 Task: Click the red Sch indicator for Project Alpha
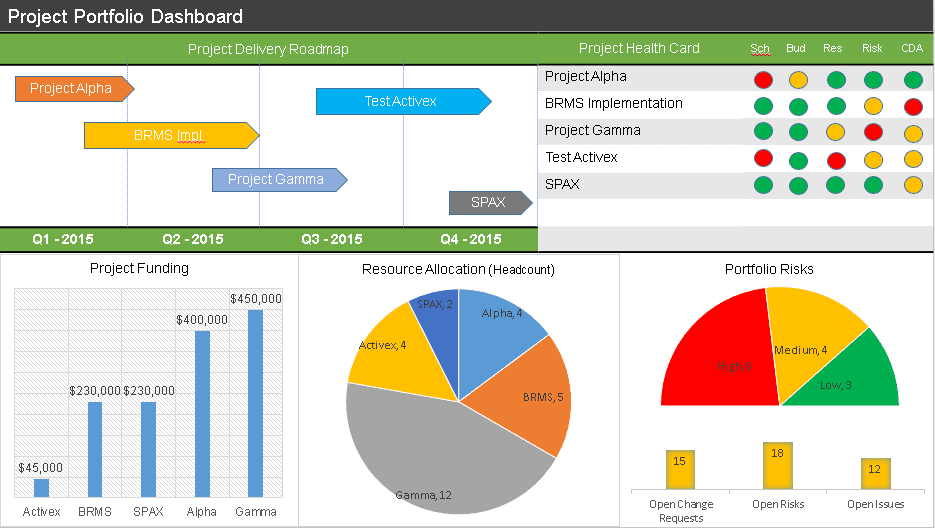(x=763, y=79)
